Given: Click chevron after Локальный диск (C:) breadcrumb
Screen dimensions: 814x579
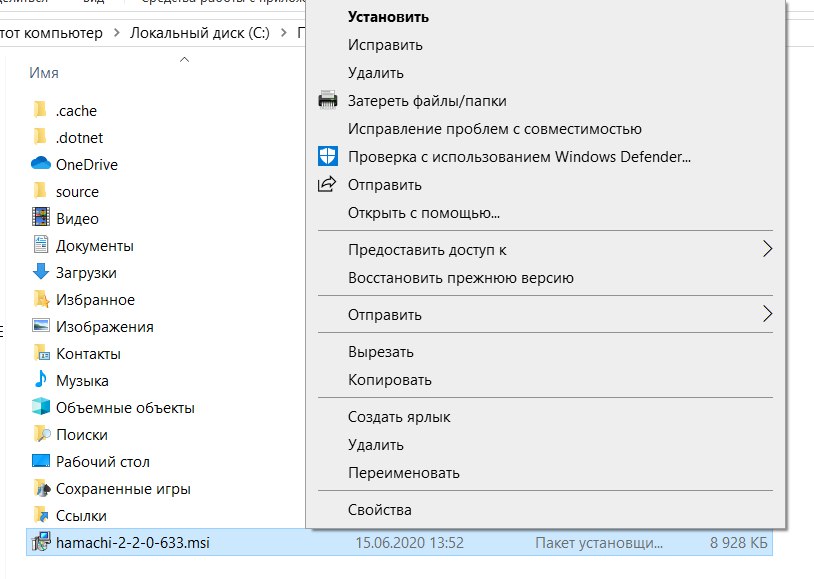Looking at the screenshot, I should [283, 33].
